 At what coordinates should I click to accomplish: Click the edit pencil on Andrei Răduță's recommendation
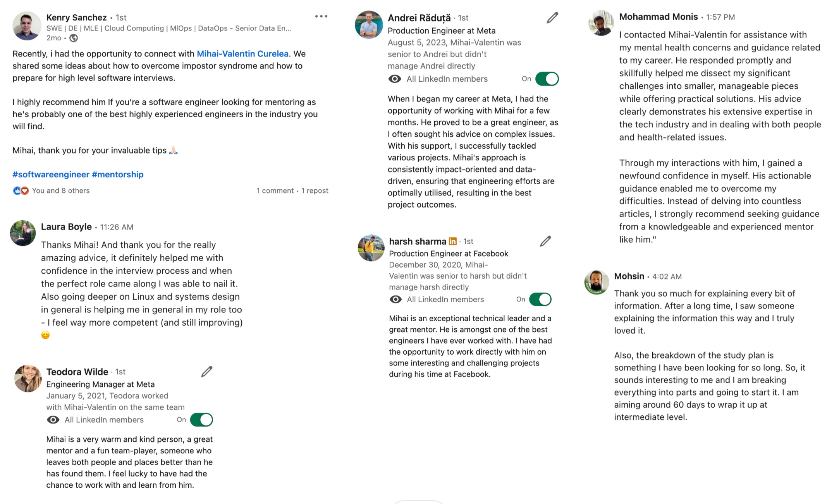[x=552, y=18]
